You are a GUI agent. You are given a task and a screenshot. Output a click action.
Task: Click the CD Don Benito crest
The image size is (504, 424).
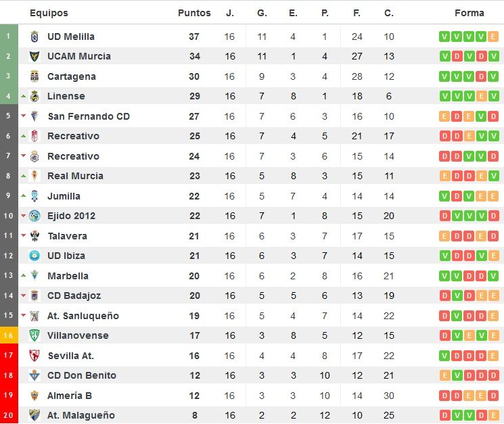(35, 375)
